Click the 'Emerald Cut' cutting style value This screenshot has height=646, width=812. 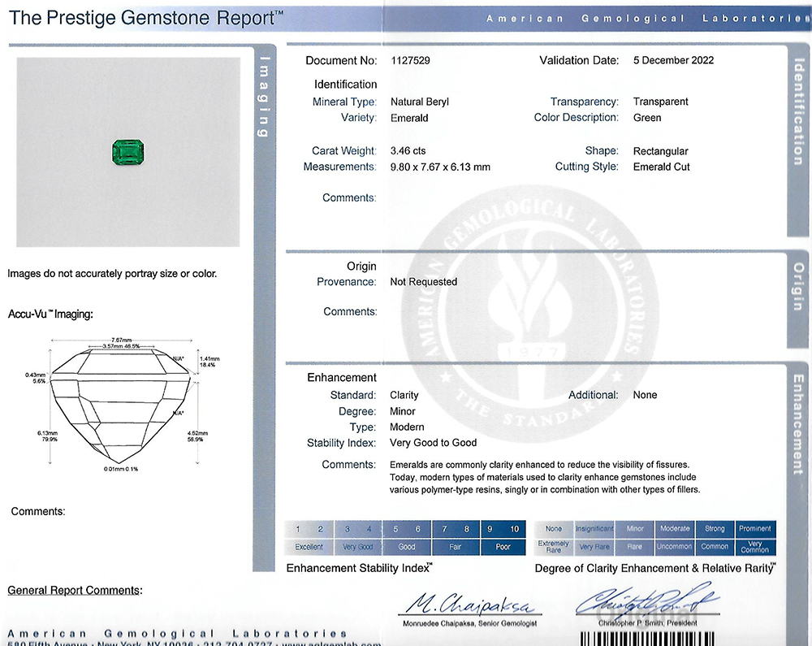[x=661, y=167]
